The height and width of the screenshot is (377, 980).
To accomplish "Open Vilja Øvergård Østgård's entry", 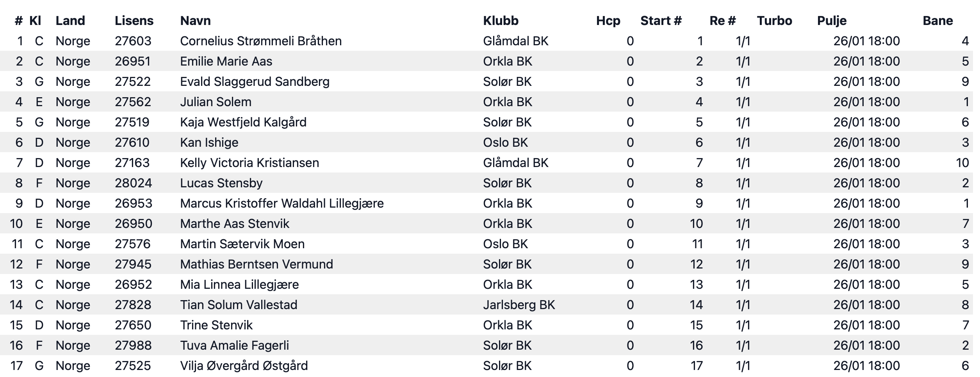I will coord(244,366).
